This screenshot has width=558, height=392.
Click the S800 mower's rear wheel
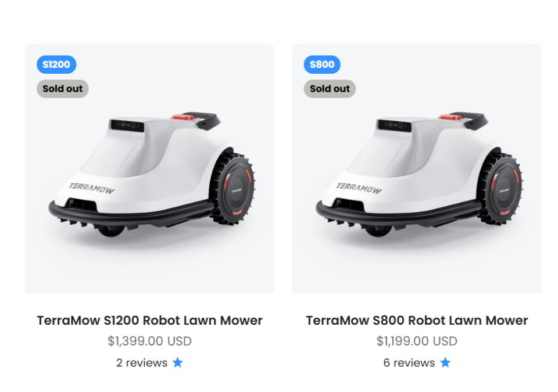[501, 189]
